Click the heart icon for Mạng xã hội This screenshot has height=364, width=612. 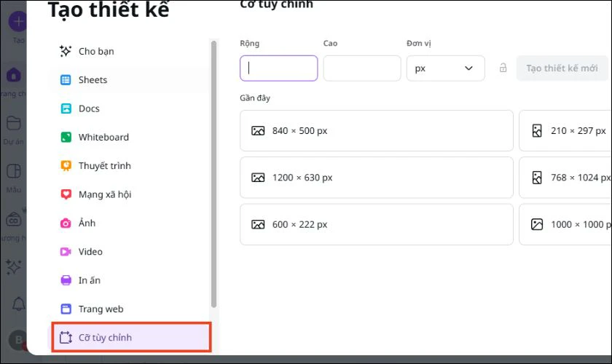66,194
